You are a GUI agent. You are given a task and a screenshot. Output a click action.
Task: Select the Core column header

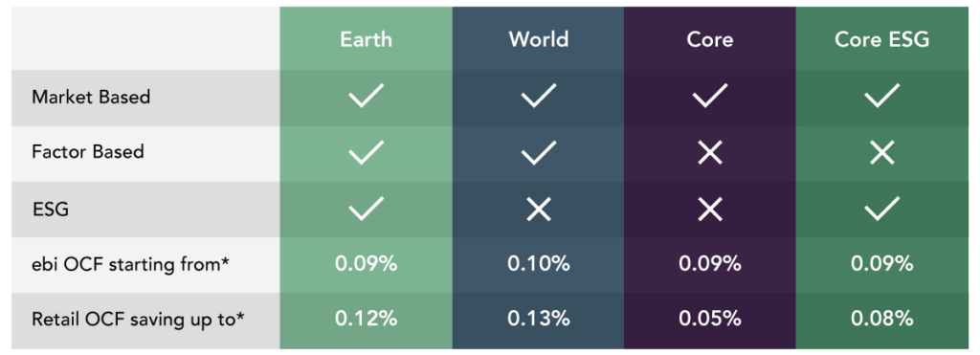(710, 39)
